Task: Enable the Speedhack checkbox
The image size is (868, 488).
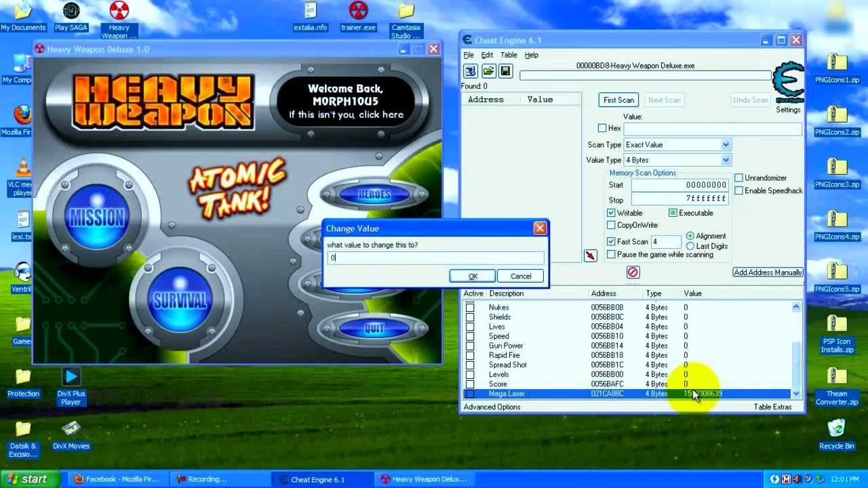Action: point(739,190)
